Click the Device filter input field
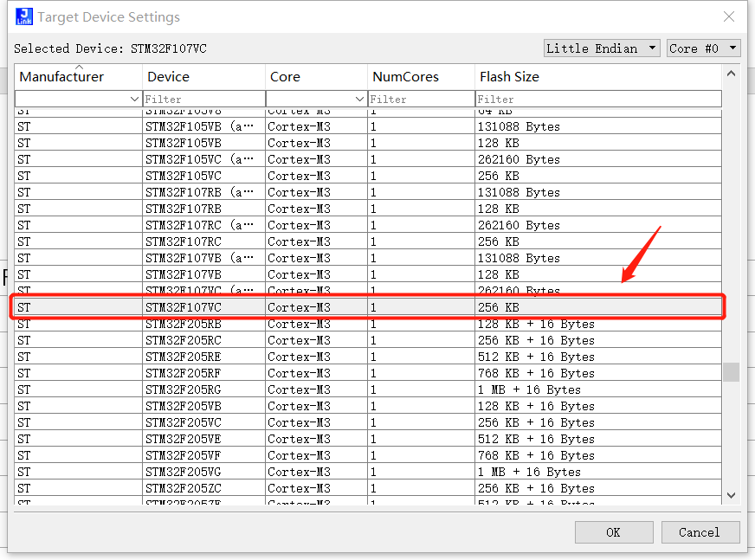Screen dimensions: 755x560 204,99
